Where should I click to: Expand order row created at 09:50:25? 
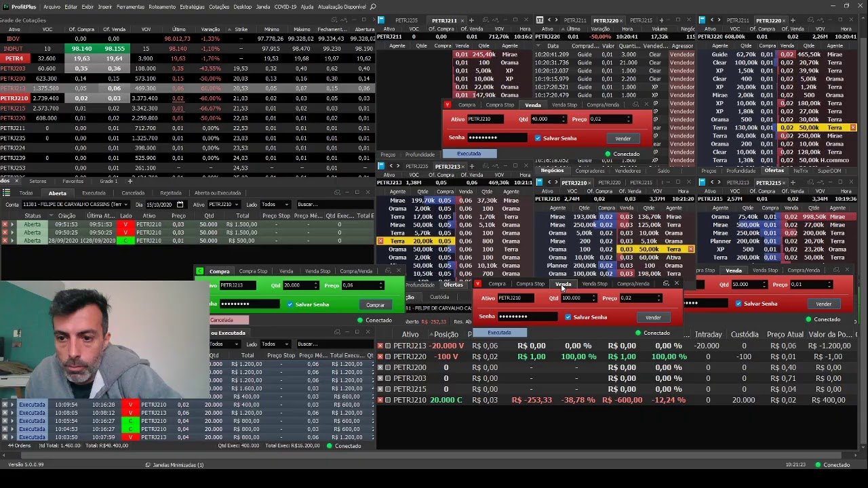[x=12, y=232]
